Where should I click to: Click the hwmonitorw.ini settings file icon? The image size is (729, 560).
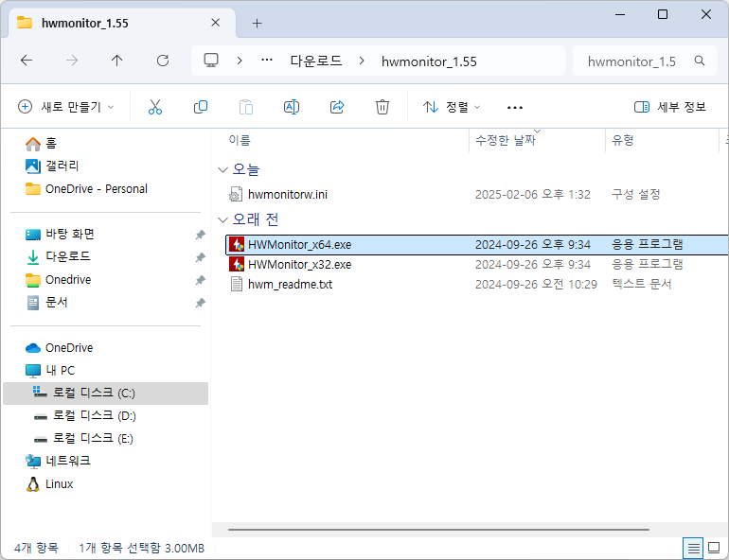tap(236, 195)
